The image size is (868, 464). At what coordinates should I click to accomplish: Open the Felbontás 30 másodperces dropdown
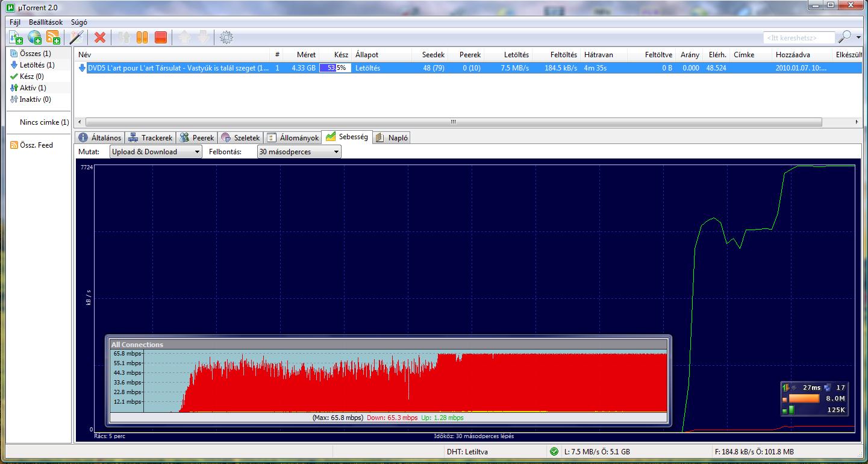point(299,152)
